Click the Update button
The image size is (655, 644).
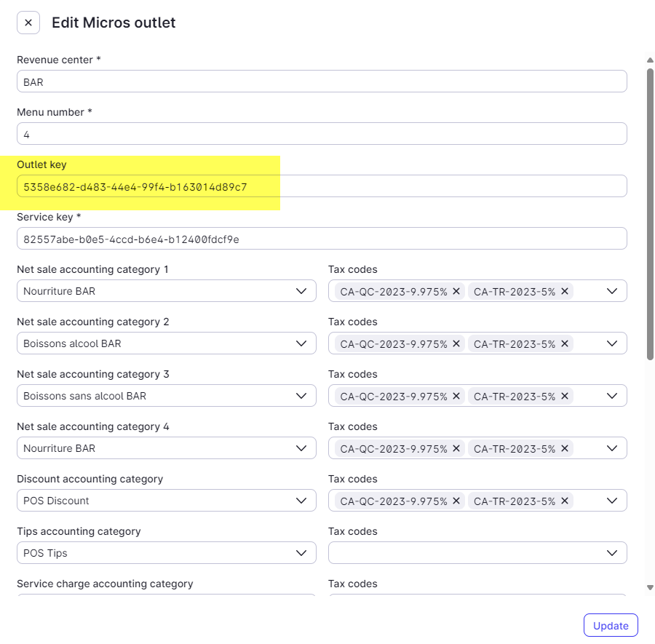(x=610, y=624)
